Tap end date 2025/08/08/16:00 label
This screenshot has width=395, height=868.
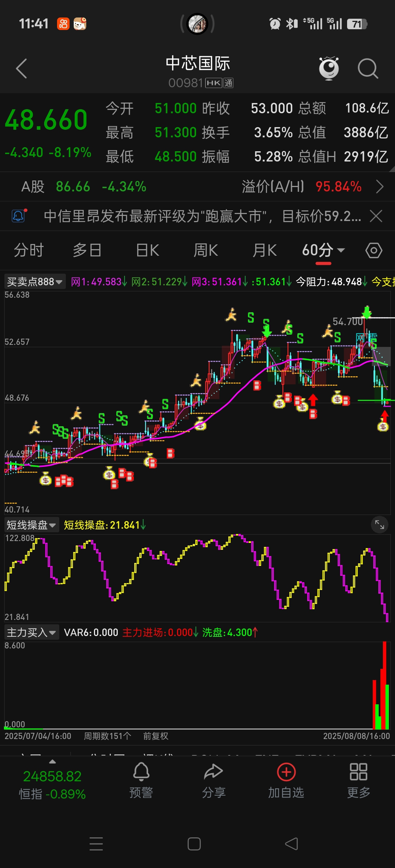[357, 736]
